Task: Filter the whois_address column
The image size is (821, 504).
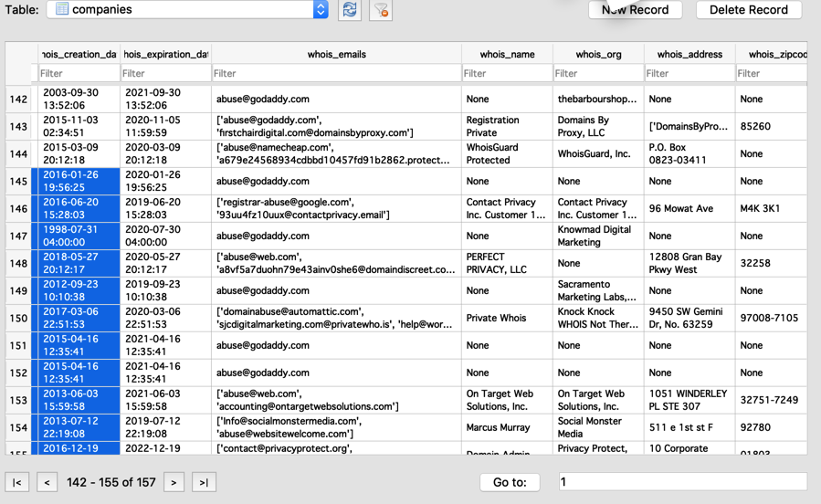Action: point(689,73)
